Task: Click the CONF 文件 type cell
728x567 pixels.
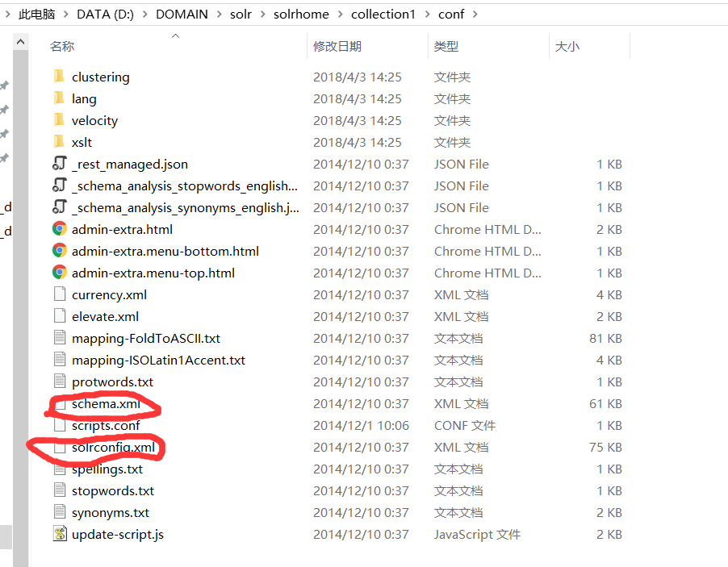Action: pos(465,426)
